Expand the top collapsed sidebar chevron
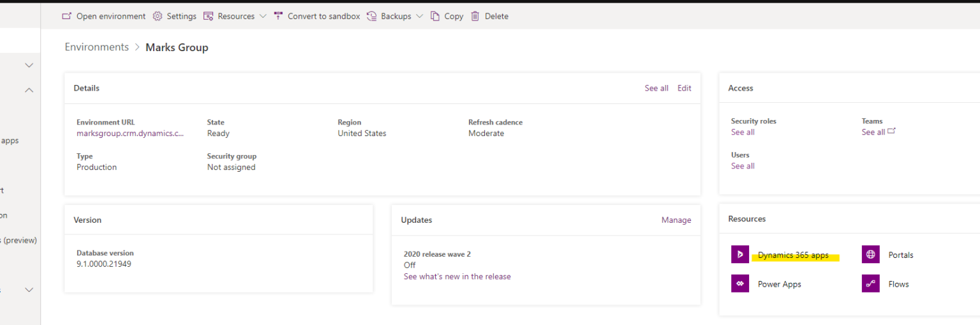 pos(29,65)
